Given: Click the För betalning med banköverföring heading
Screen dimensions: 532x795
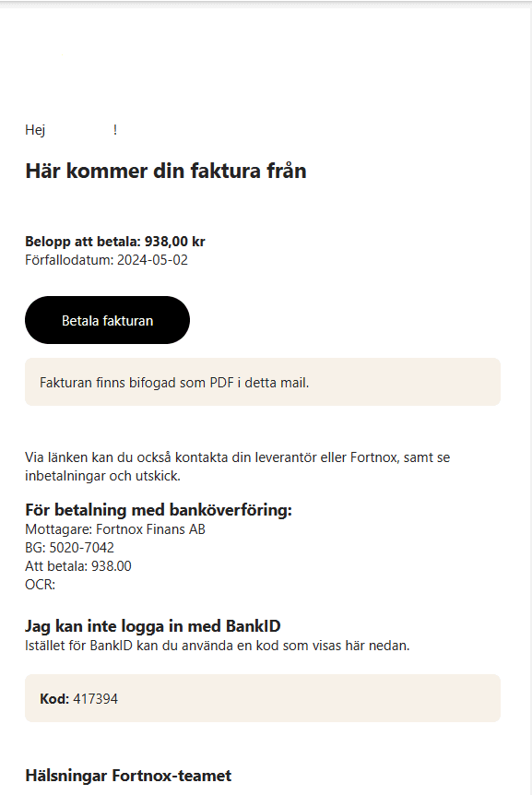Looking at the screenshot, I should point(159,509).
